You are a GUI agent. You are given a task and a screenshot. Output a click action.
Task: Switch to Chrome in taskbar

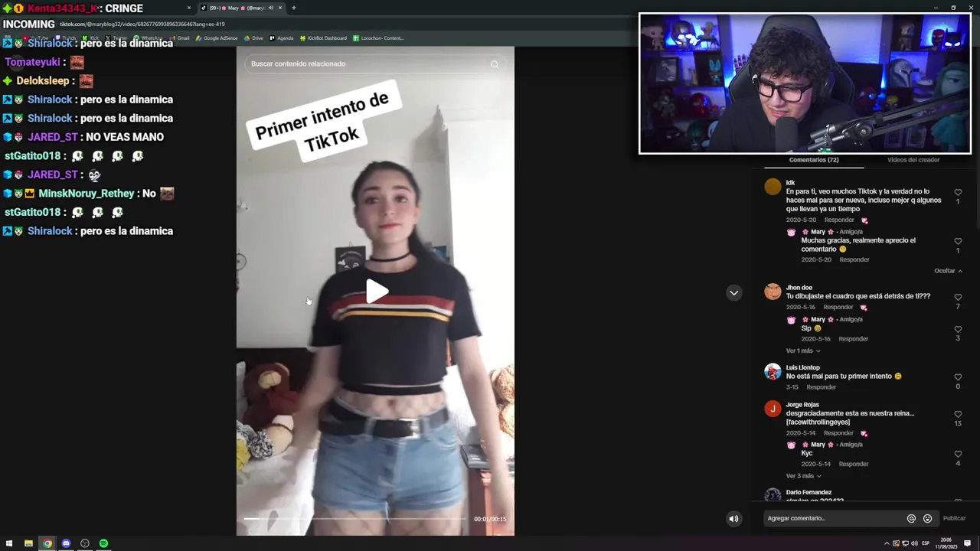tap(47, 543)
